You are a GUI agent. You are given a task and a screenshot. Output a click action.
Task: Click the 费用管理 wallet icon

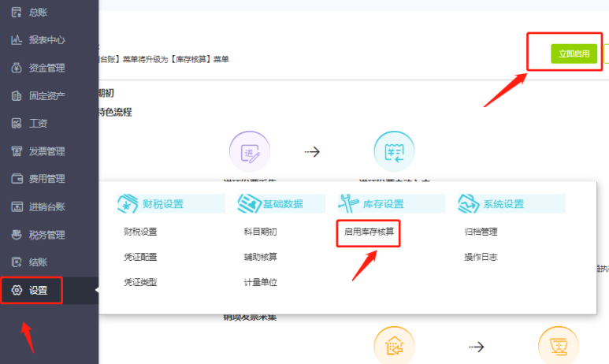pyautogui.click(x=17, y=179)
